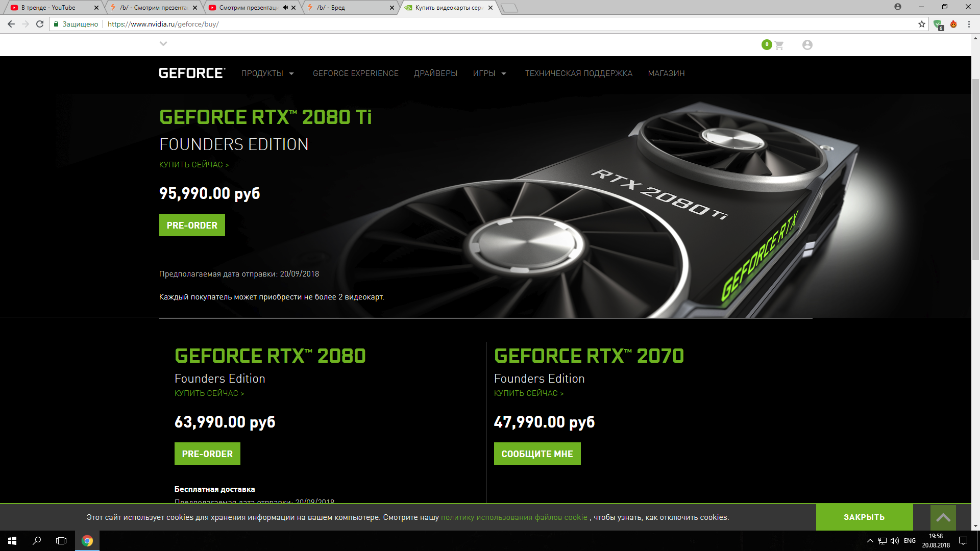980x551 pixels.
Task: Open GEFORCE EXPERIENCE menu item
Action: 356,73
